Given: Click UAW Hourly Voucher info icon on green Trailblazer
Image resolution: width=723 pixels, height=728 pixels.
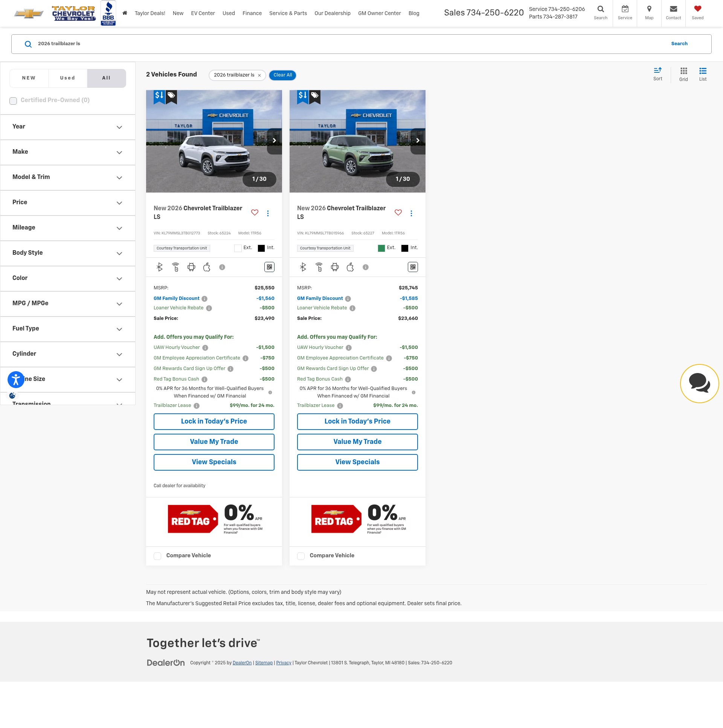Looking at the screenshot, I should (349, 348).
